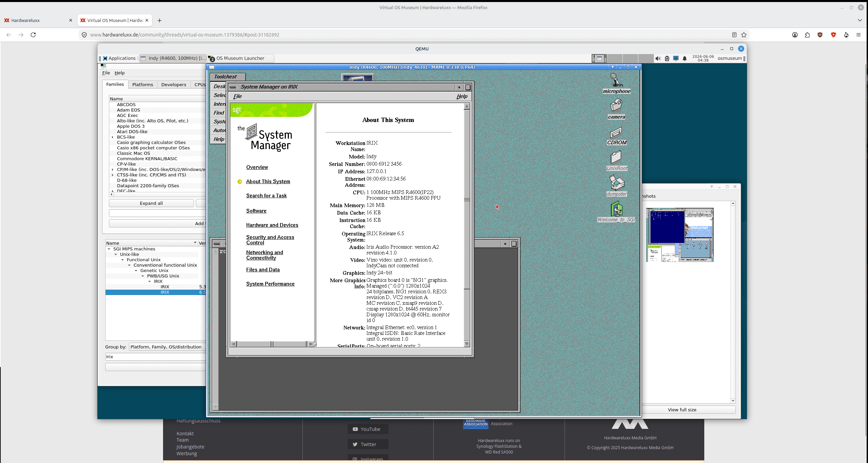Click the screenshot scissors tray icon
This screenshot has height=463, width=868.
coord(676,58)
